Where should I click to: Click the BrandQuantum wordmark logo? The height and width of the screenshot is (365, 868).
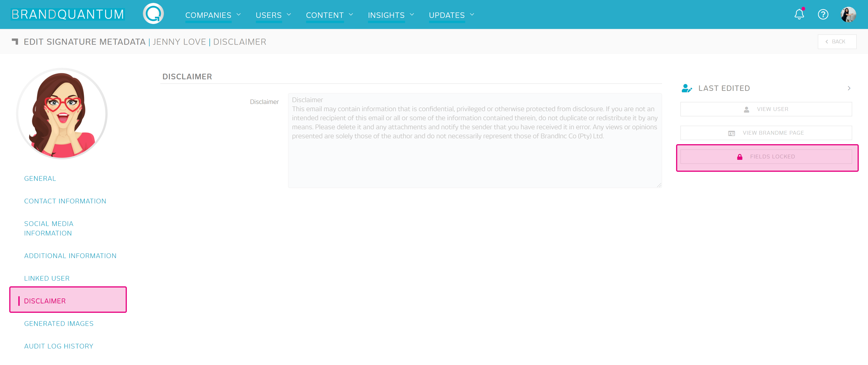68,14
